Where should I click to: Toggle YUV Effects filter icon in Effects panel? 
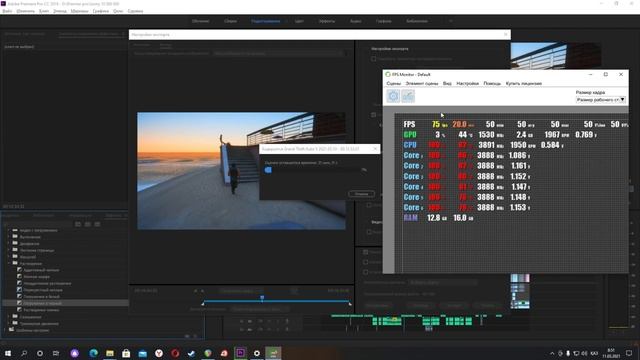coord(98,224)
